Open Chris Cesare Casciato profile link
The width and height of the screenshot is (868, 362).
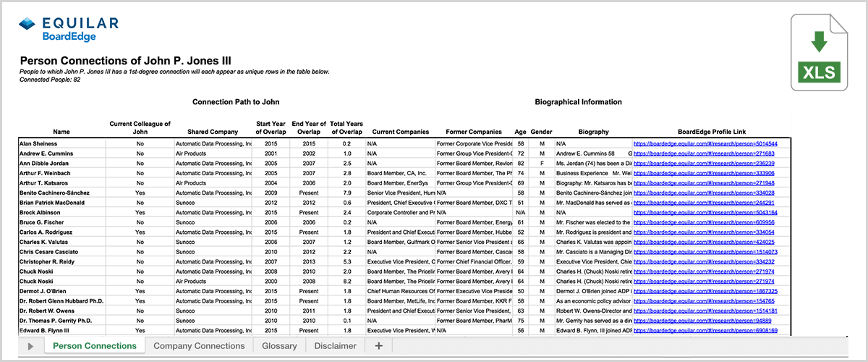point(705,252)
